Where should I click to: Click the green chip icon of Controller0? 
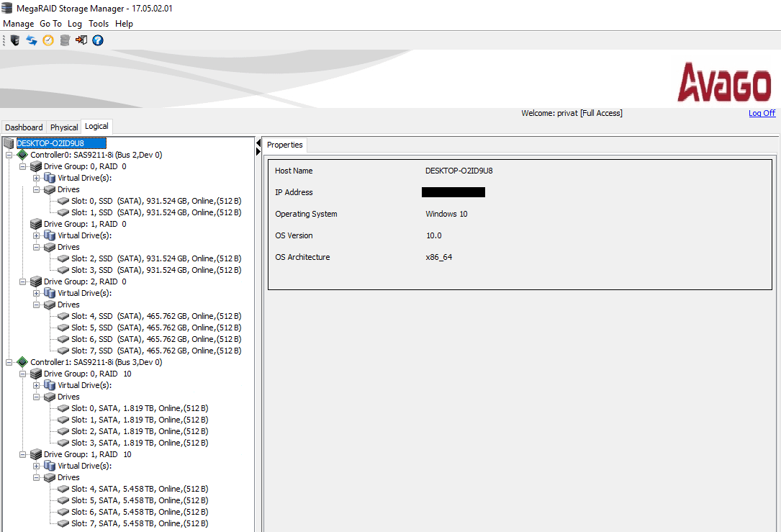pos(22,155)
